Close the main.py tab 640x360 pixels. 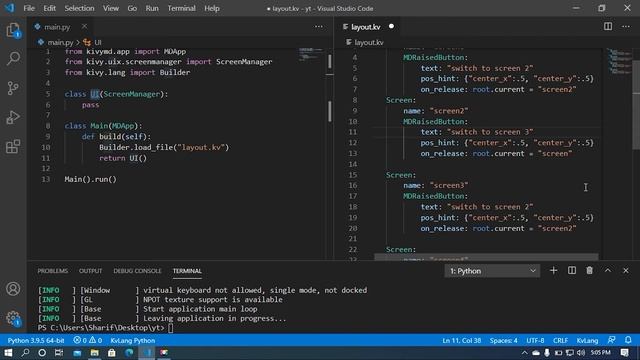click(x=84, y=27)
